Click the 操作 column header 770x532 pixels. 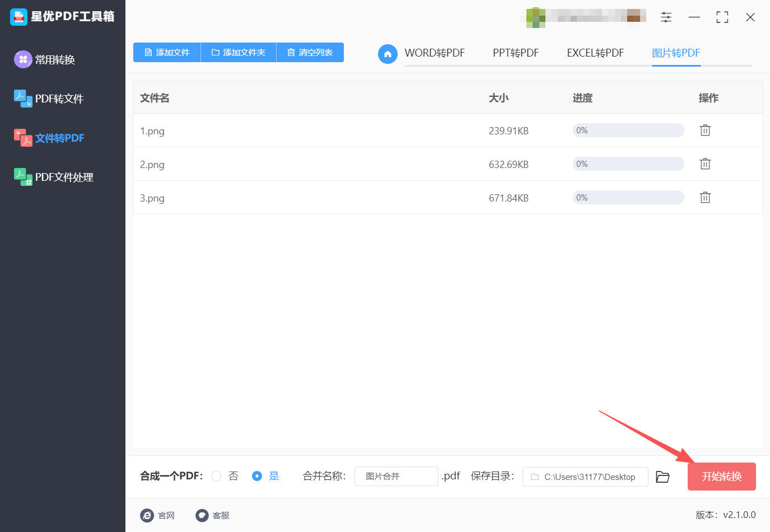708,98
